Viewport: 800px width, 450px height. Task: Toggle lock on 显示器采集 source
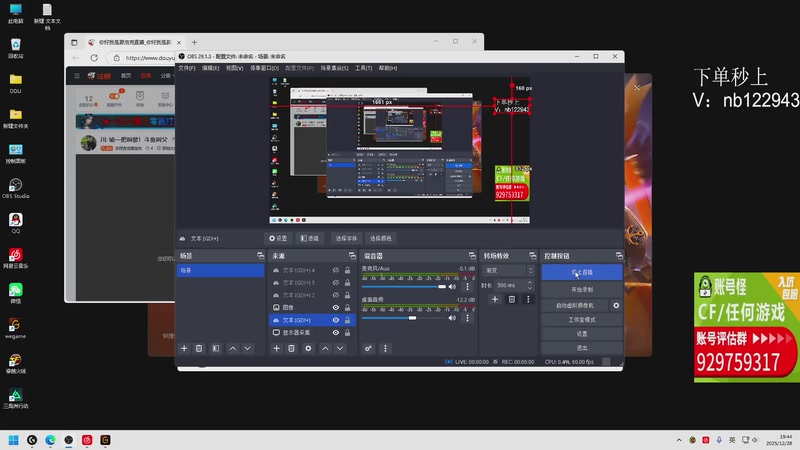pos(347,332)
